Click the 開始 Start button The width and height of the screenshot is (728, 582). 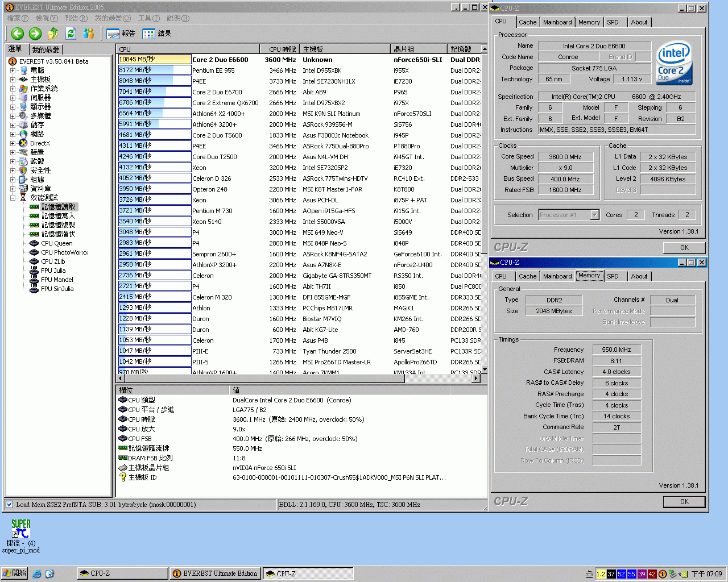click(x=14, y=573)
